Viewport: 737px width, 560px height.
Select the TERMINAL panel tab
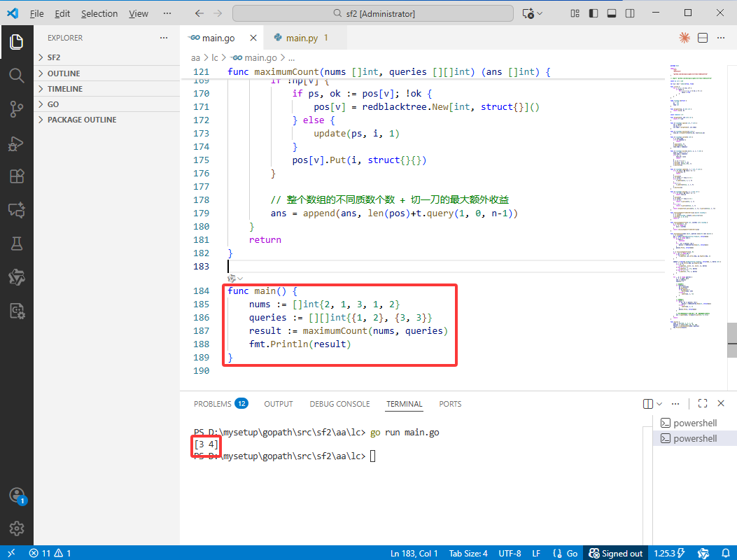click(405, 404)
